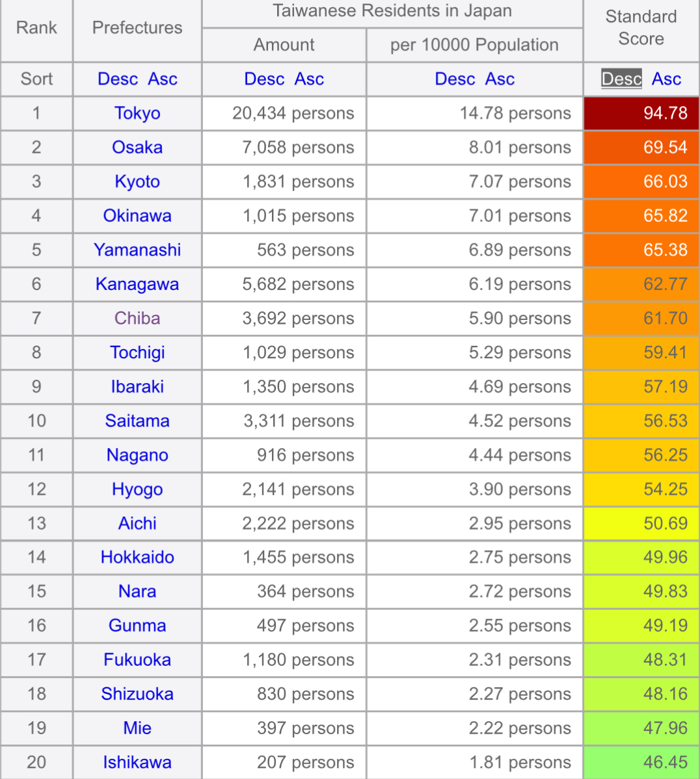Click rank number 13

pos(36,523)
